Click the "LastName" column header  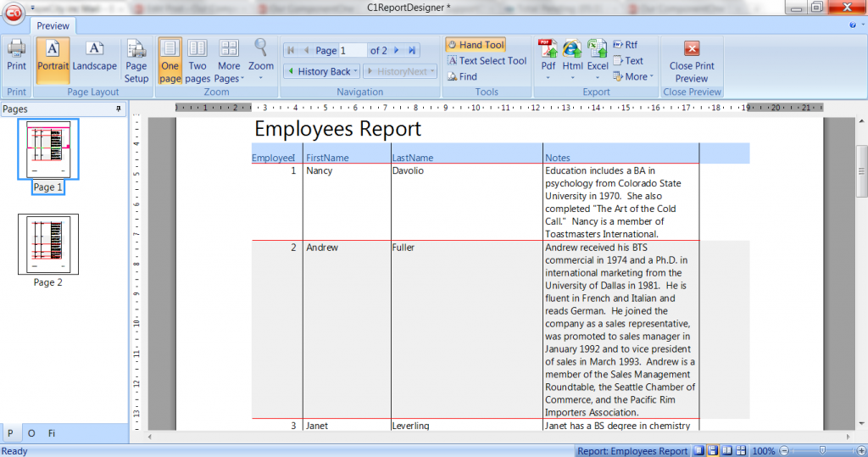pyautogui.click(x=413, y=158)
